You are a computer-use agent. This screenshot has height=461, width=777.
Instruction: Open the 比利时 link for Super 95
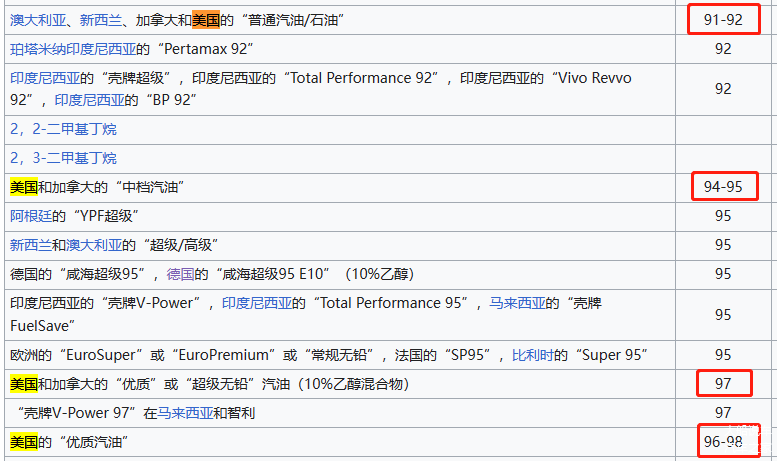click(532, 355)
